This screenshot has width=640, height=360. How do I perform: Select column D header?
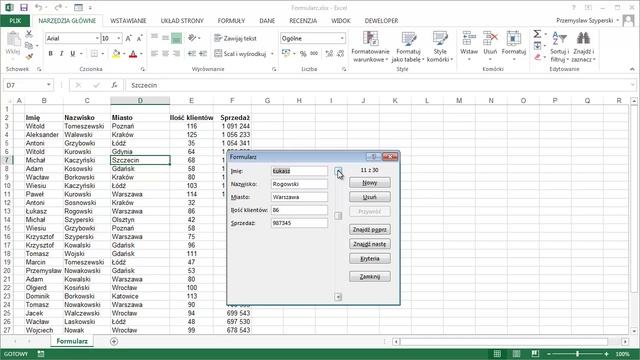click(140, 100)
